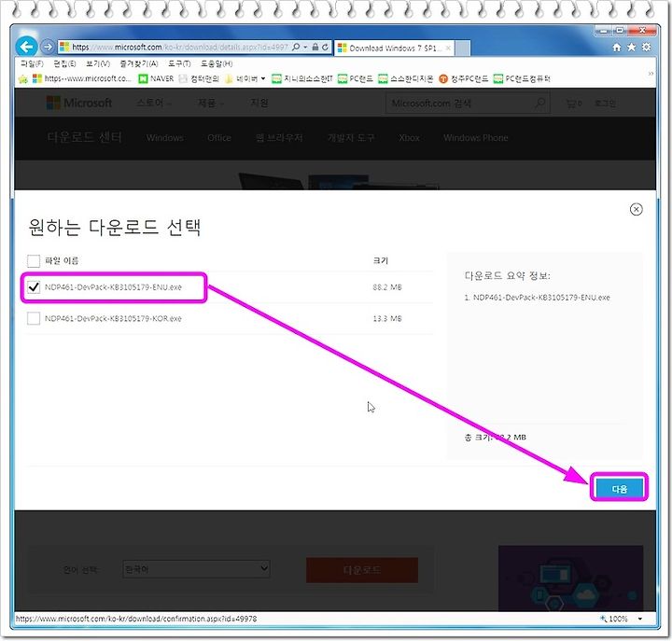Open the 웹 브라우저 download category
The image size is (672, 641).
[279, 137]
